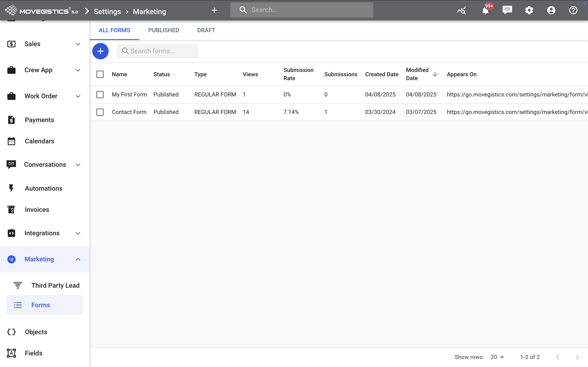The width and height of the screenshot is (588, 367).
Task: Open the Third Party Lead menu item
Action: pyautogui.click(x=55, y=285)
